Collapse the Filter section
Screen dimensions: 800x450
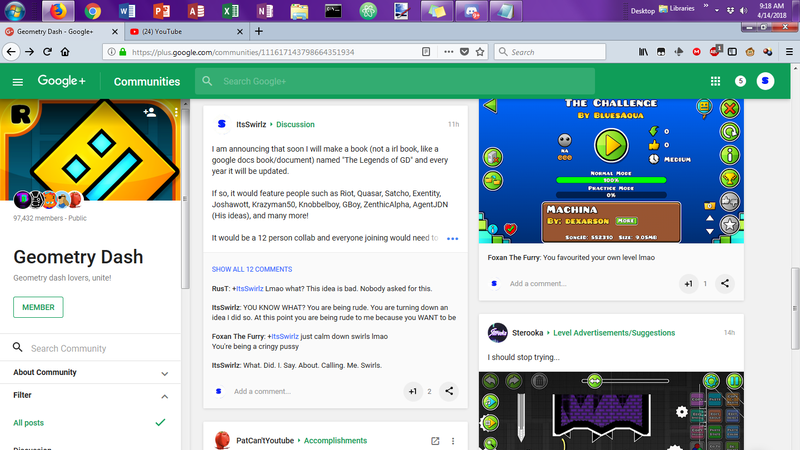click(x=162, y=396)
